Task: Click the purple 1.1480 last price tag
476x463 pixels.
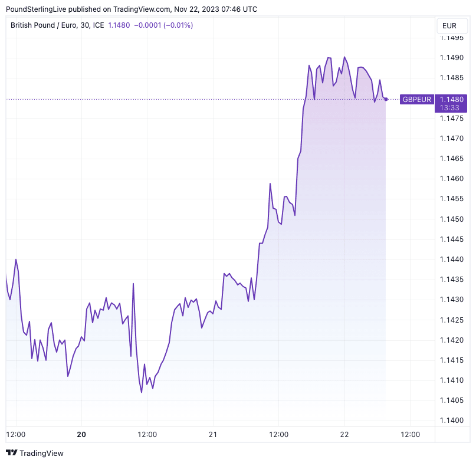Action: (451, 99)
